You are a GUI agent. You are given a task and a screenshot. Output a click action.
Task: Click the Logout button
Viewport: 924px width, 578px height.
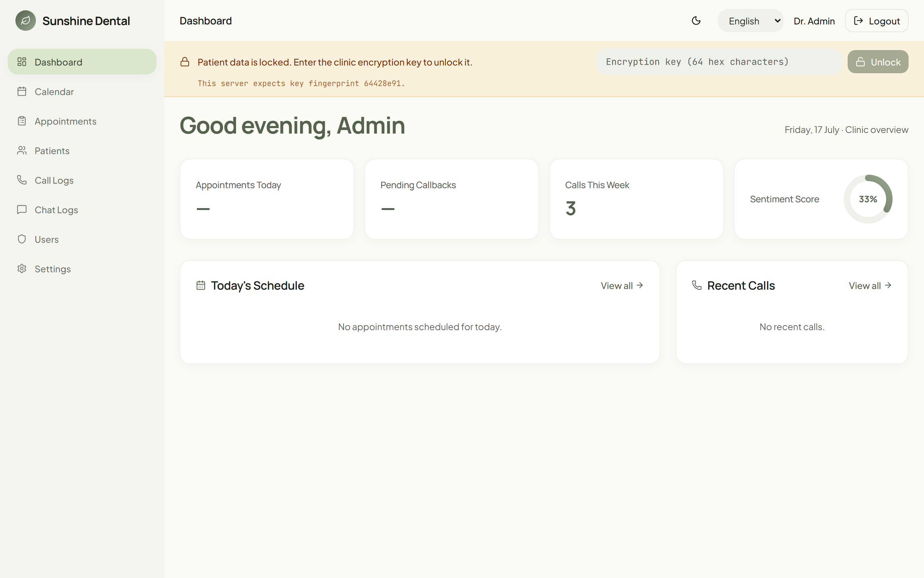tap(877, 21)
